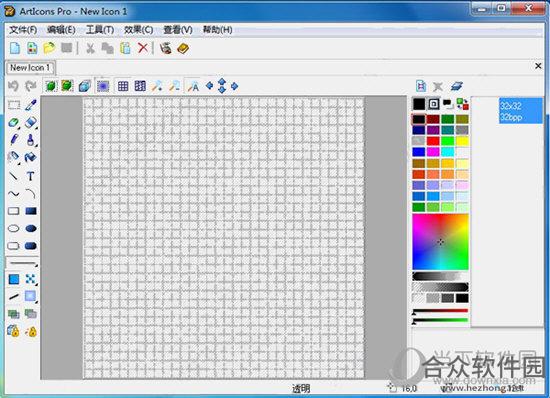The height and width of the screenshot is (398, 550).
Task: Shift image left with left arrow
Action: click(x=209, y=86)
